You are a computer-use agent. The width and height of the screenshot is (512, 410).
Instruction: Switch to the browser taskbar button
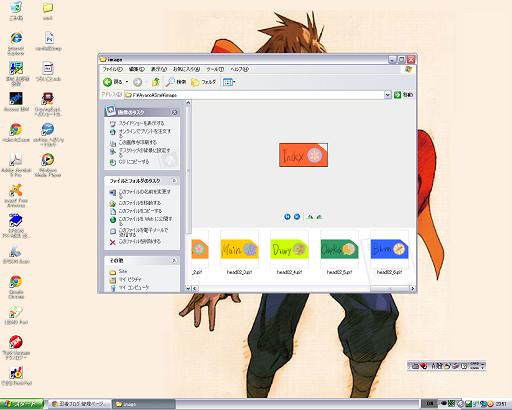pos(80,404)
